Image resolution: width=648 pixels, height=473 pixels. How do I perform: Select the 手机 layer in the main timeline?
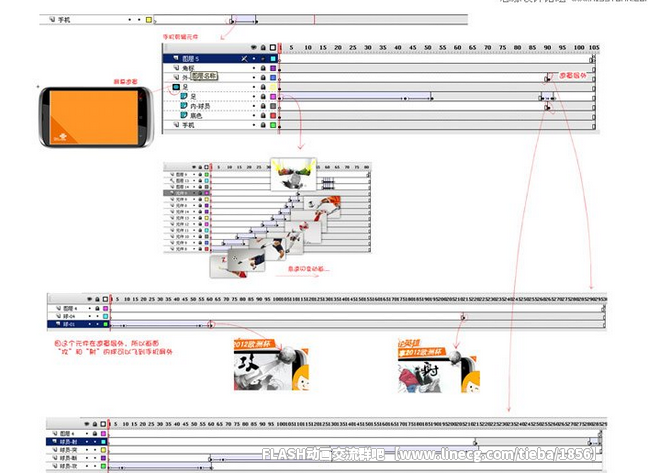[x=220, y=125]
